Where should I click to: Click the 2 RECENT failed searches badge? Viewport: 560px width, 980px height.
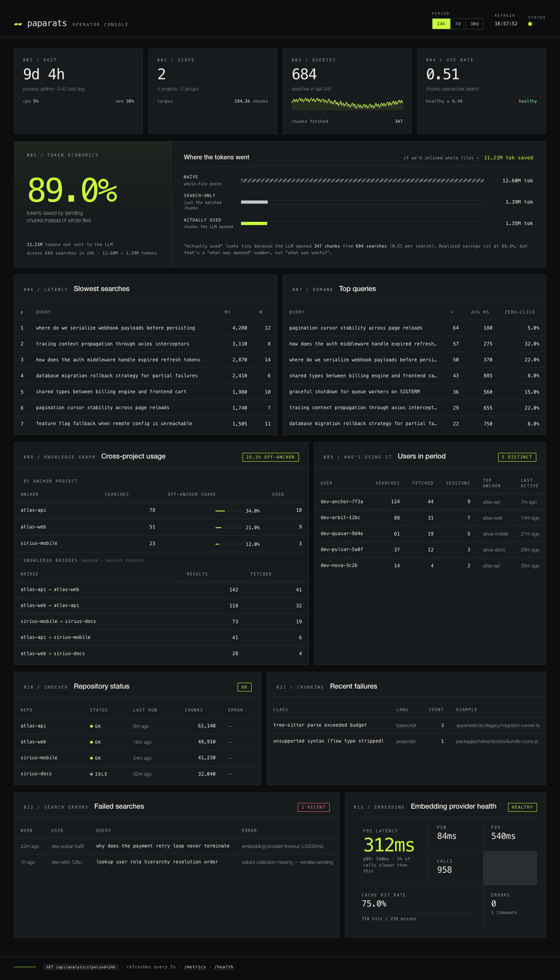(313, 807)
